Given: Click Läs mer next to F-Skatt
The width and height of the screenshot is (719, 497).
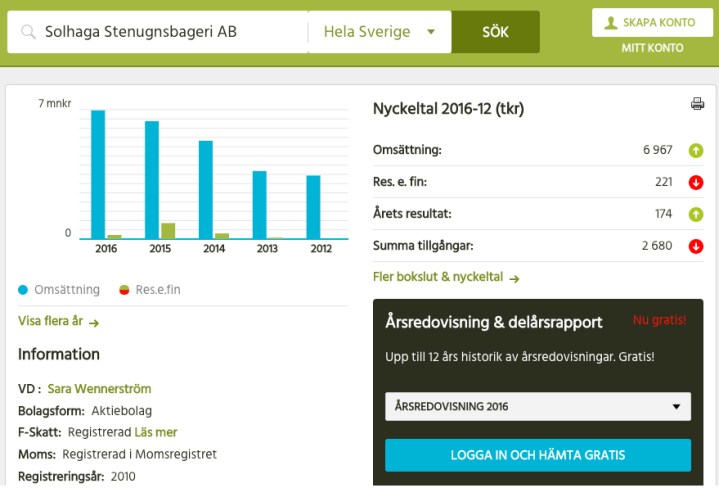Looking at the screenshot, I should 156,432.
